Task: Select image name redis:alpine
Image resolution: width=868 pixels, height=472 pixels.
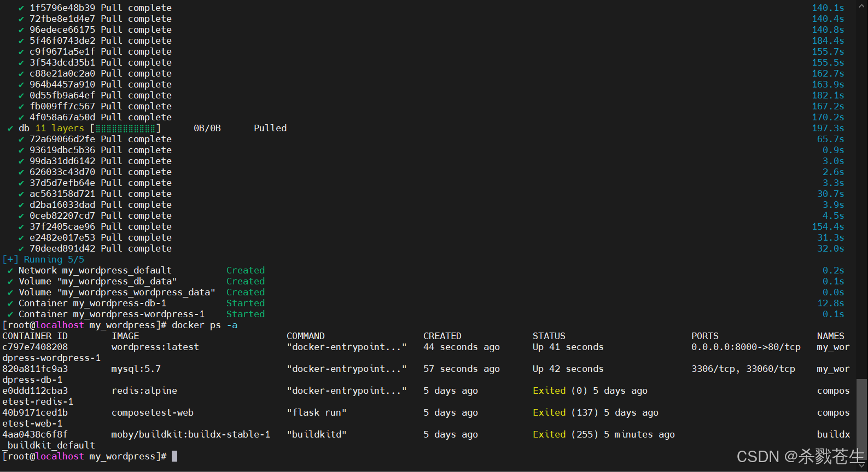Action: click(144, 391)
